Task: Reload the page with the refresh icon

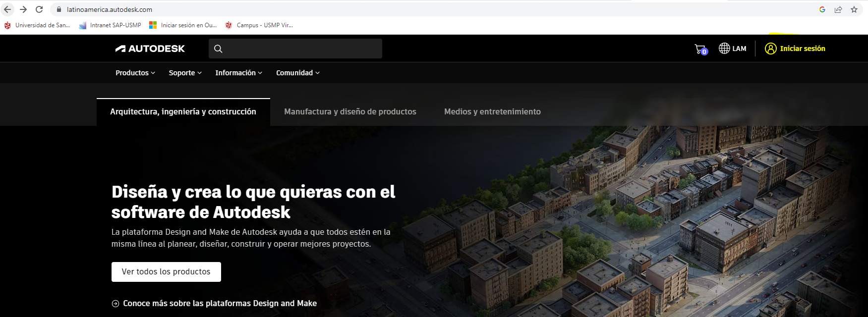Action: point(39,9)
